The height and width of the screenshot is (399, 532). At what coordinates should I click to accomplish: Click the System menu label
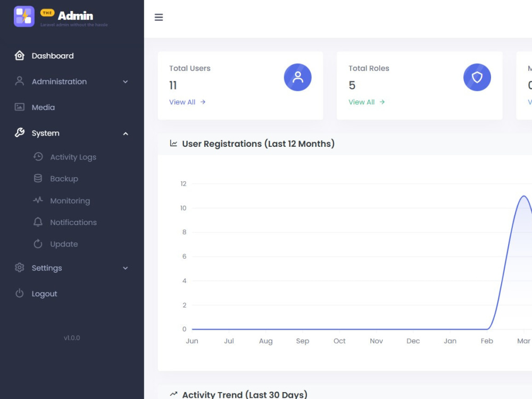click(45, 133)
